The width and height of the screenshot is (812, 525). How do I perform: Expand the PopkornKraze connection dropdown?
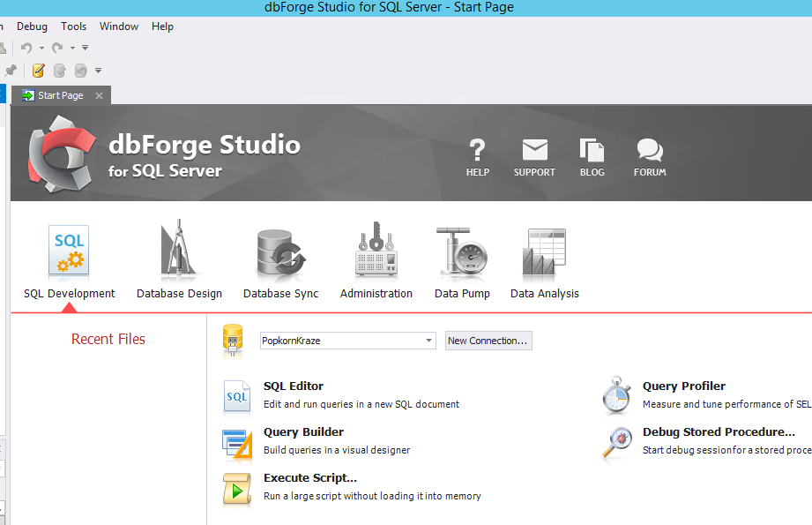click(x=428, y=341)
